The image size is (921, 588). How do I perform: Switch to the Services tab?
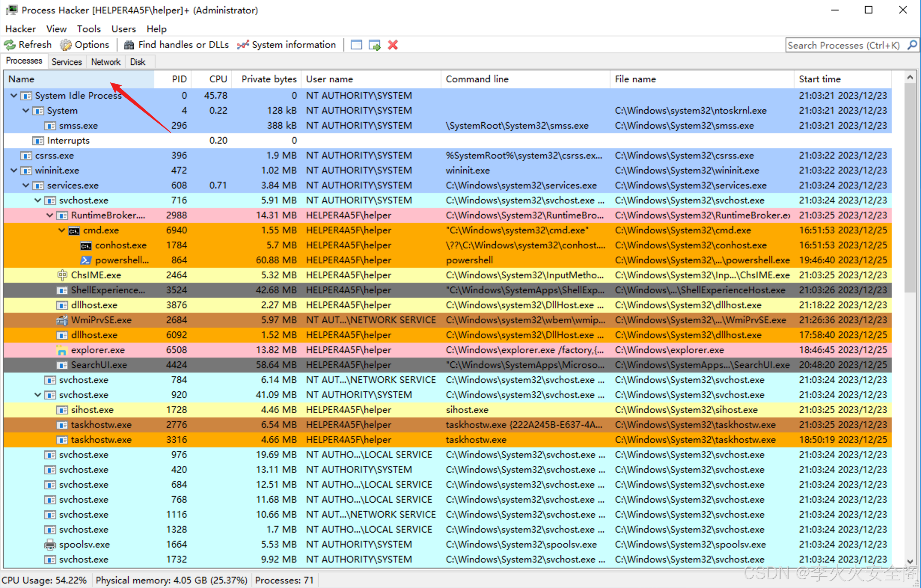(67, 62)
